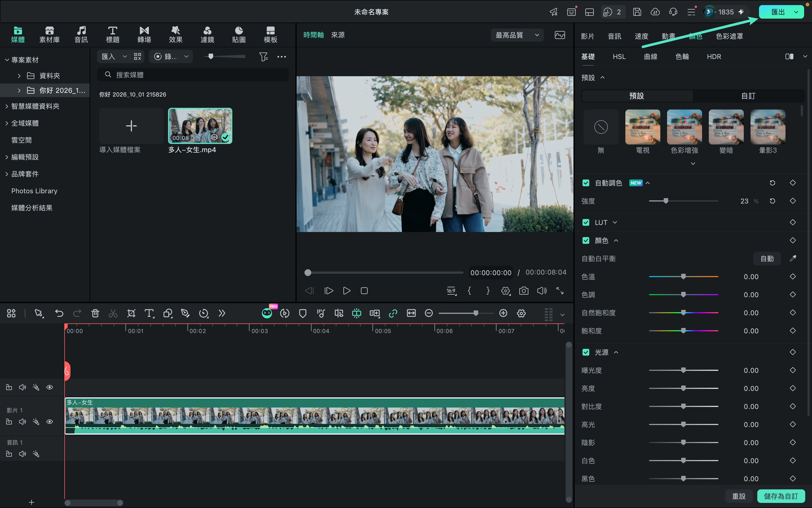Click the fullscreen expand icon under preview
Viewport: 812px width, 508px height.
click(560, 291)
